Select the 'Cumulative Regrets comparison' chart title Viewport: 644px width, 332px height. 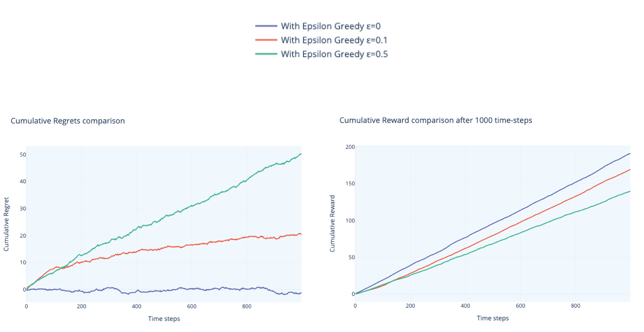pos(67,121)
